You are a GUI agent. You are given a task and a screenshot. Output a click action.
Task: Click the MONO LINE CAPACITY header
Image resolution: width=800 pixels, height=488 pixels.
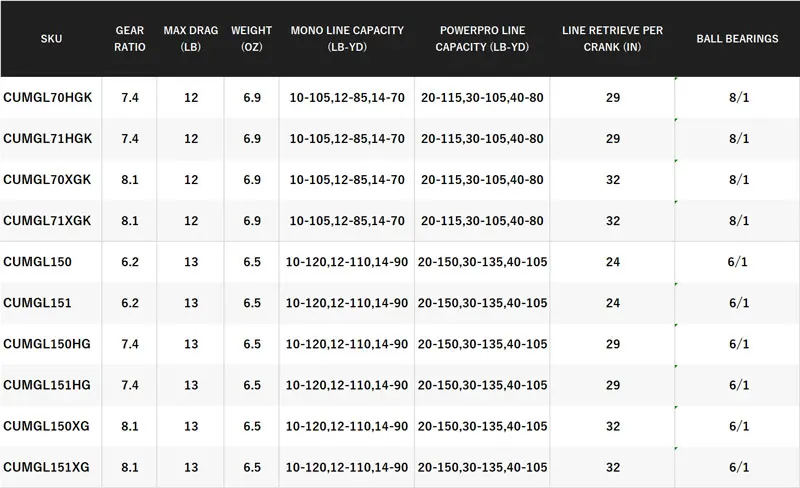347,39
